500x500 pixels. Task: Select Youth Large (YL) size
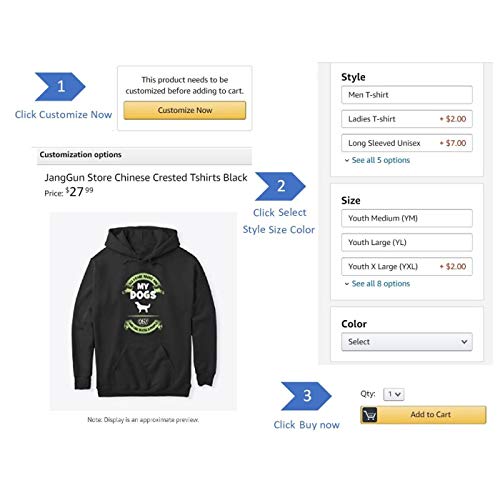click(x=407, y=242)
